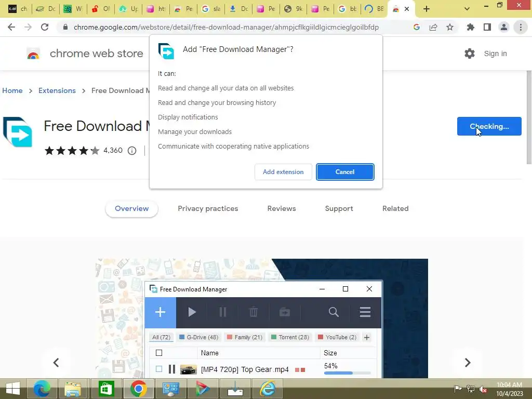Click the Add extension button
Image resolution: width=532 pixels, height=399 pixels.
[283, 171]
